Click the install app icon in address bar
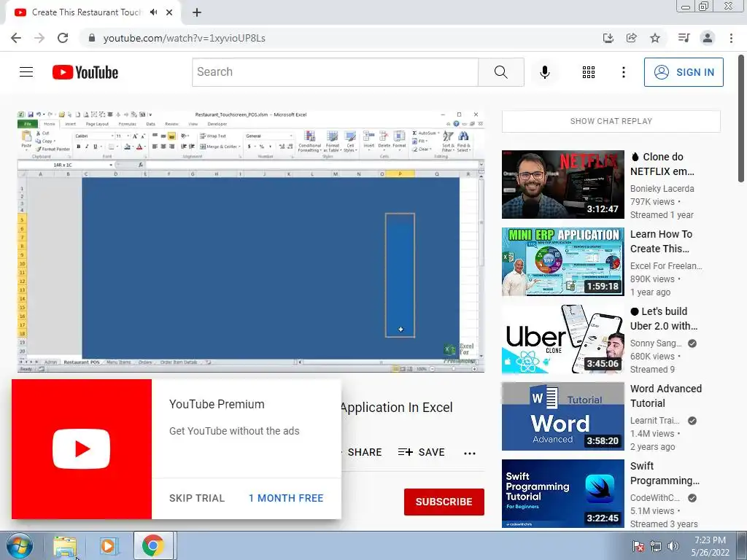This screenshot has width=747, height=560. point(608,38)
